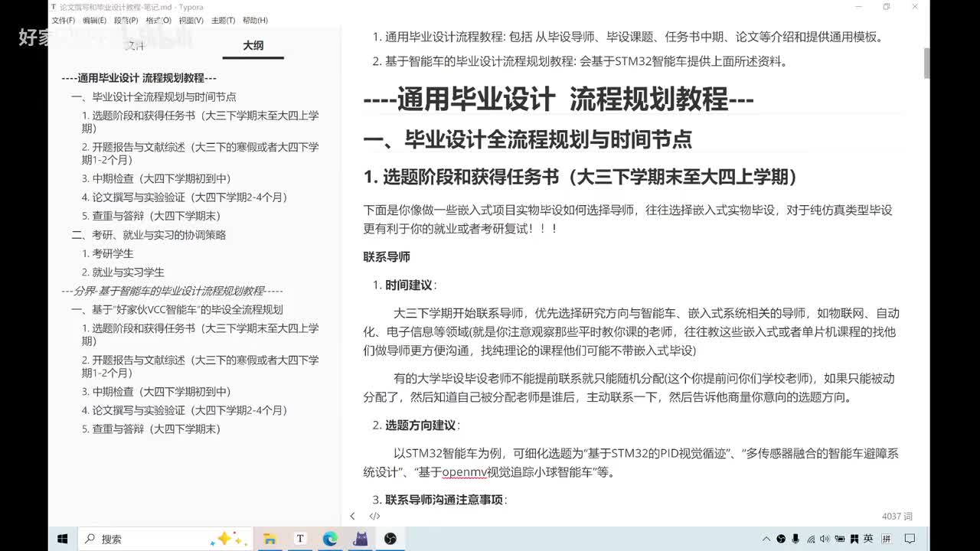Screen dimensions: 980x551
Task: Open the volume control tray icon
Action: [826, 539]
